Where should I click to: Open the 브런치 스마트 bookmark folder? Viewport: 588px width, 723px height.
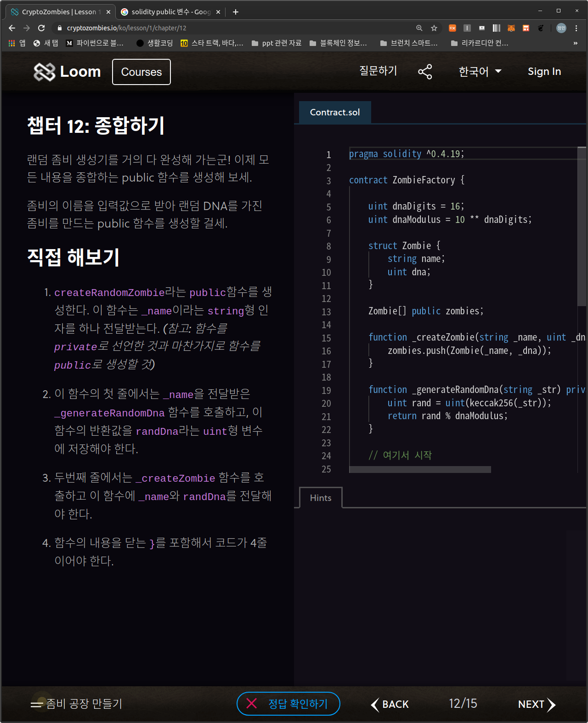(409, 43)
